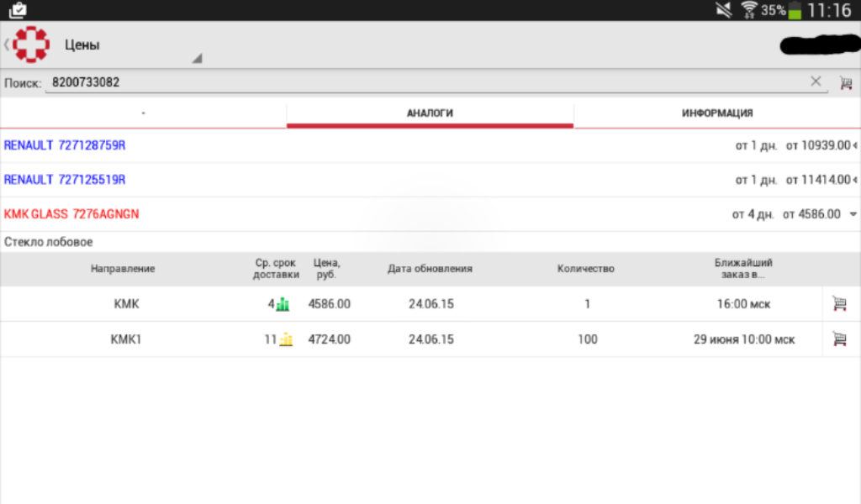Clear the search field with X
Image resolution: width=861 pixels, height=504 pixels.
(x=816, y=81)
